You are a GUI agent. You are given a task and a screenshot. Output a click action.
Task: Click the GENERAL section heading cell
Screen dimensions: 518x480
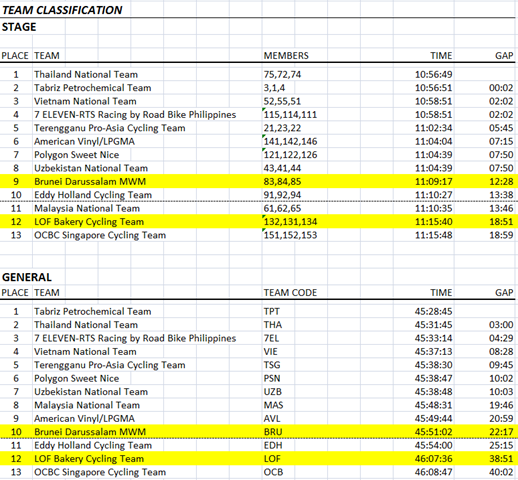27,277
